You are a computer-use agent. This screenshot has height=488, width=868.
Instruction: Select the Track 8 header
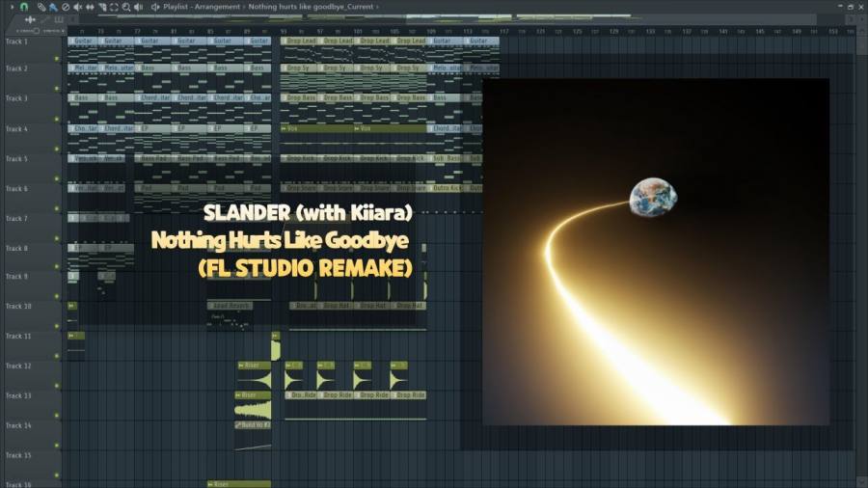coord(32,256)
